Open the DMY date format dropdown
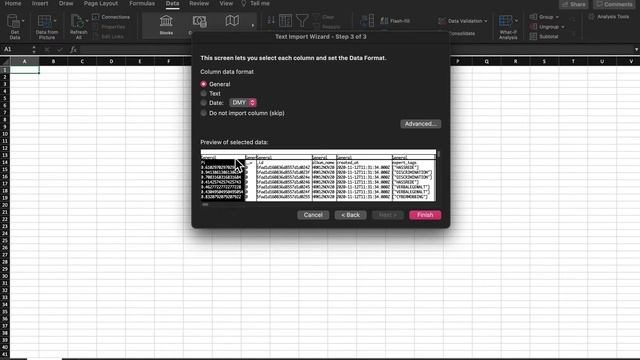Viewport: 640px width, 360px height. point(243,103)
